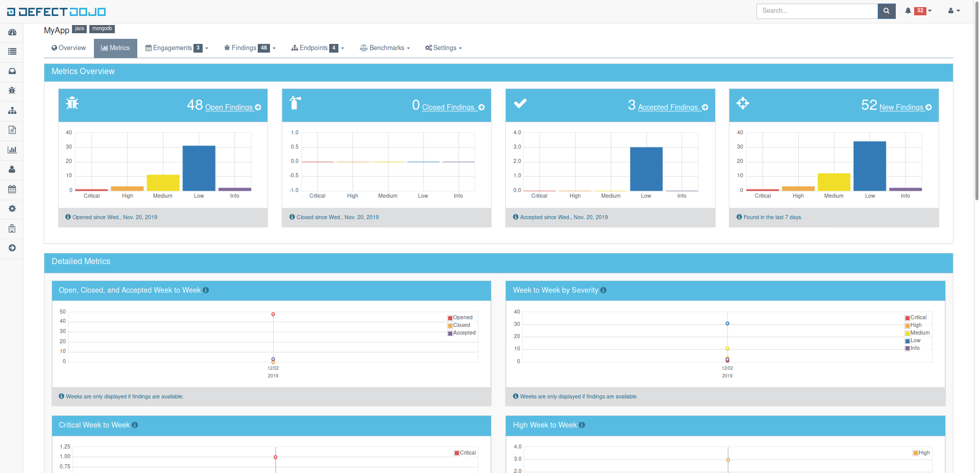Expand the Findings dropdown menu
The image size is (980, 473).
pyautogui.click(x=250, y=48)
